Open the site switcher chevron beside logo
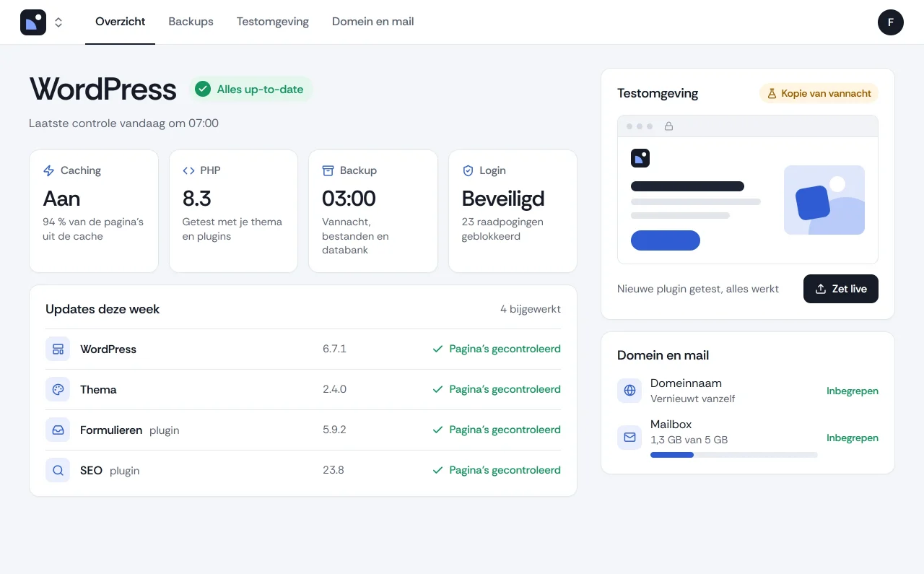Image resolution: width=924 pixels, height=574 pixels. pos(58,22)
